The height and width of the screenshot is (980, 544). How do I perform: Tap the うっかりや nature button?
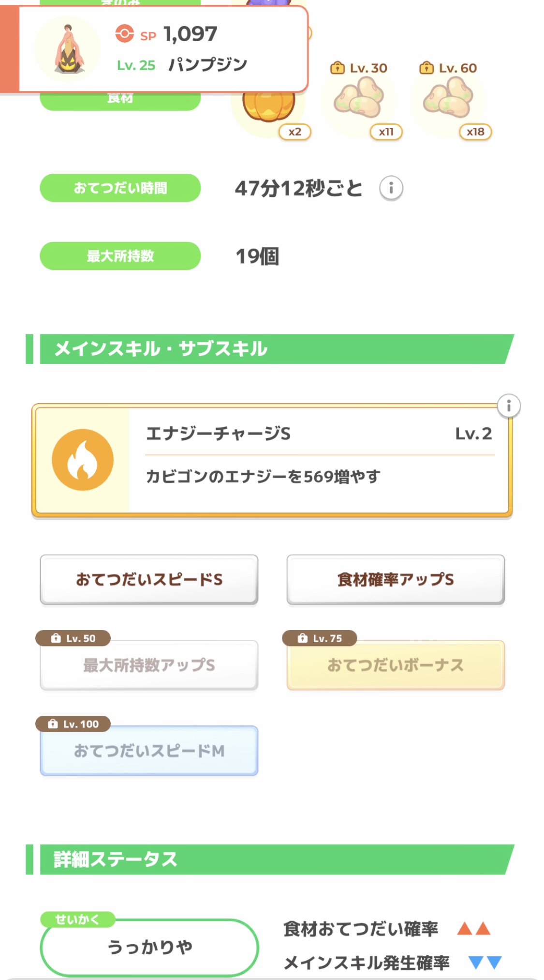tap(149, 947)
